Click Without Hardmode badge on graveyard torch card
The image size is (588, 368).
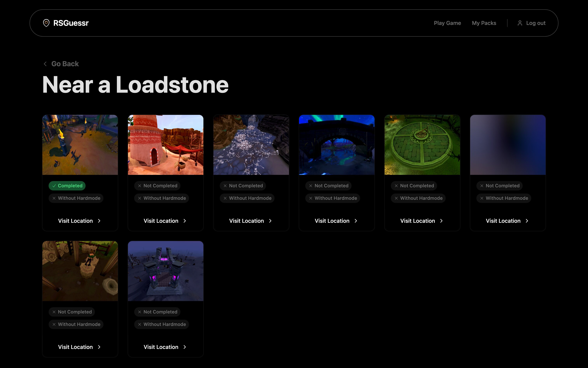(x=76, y=198)
